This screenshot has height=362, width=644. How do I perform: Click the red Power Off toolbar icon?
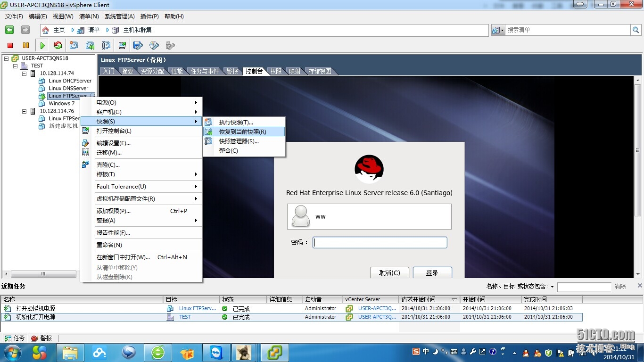point(10,45)
